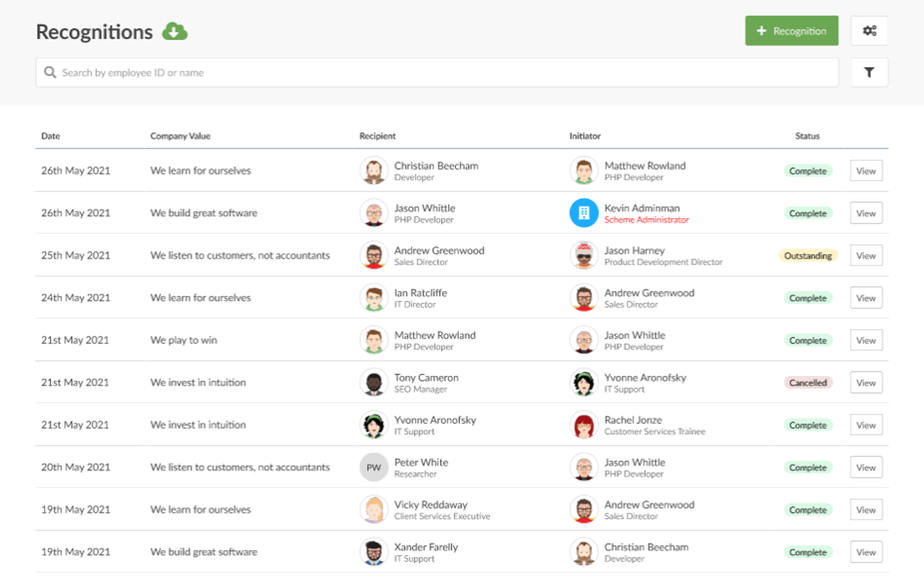The height and width of the screenshot is (576, 924).
Task: Click recipient Andrew Greenwood's avatar
Action: (374, 255)
